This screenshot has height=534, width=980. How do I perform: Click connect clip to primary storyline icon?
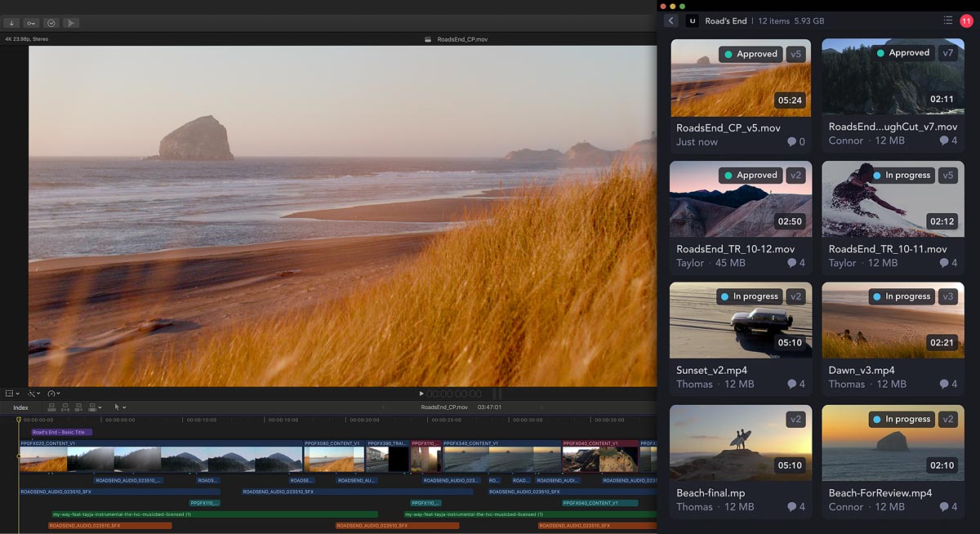(x=52, y=407)
